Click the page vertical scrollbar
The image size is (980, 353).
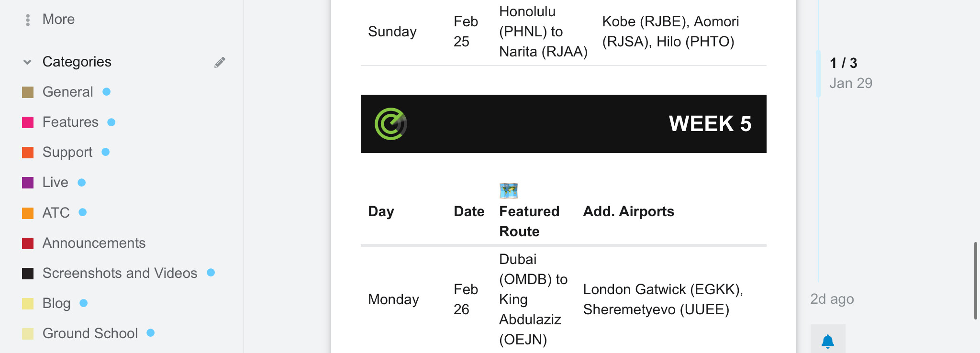click(x=975, y=281)
